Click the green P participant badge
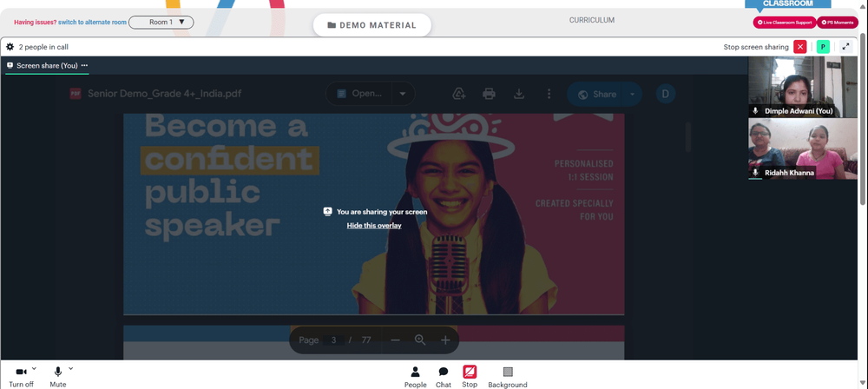Viewport: 868px width, 389px height. (x=823, y=47)
